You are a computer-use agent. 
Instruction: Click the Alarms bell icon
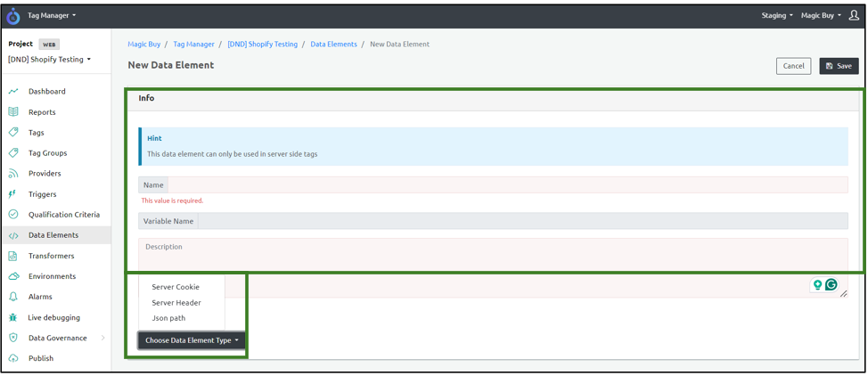tap(13, 297)
